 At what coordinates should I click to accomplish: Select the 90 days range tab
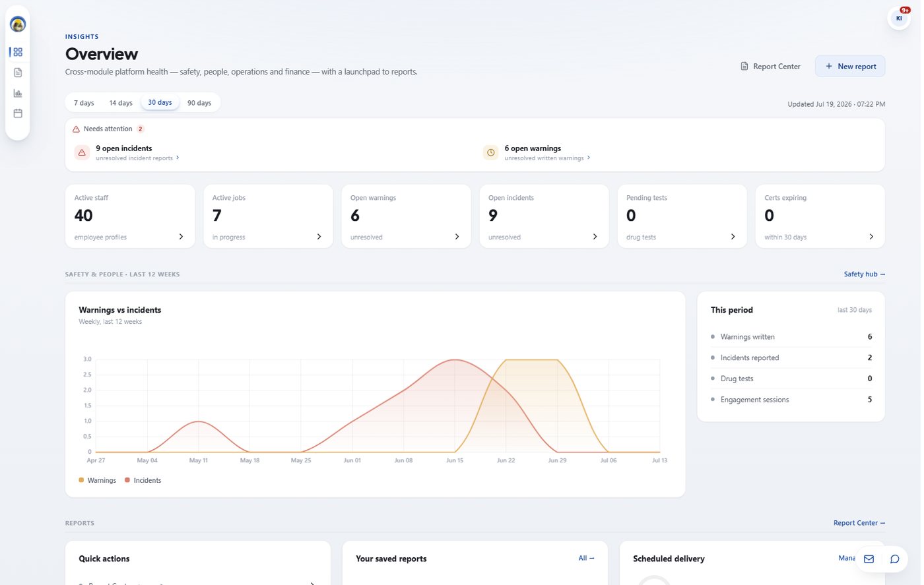click(199, 103)
